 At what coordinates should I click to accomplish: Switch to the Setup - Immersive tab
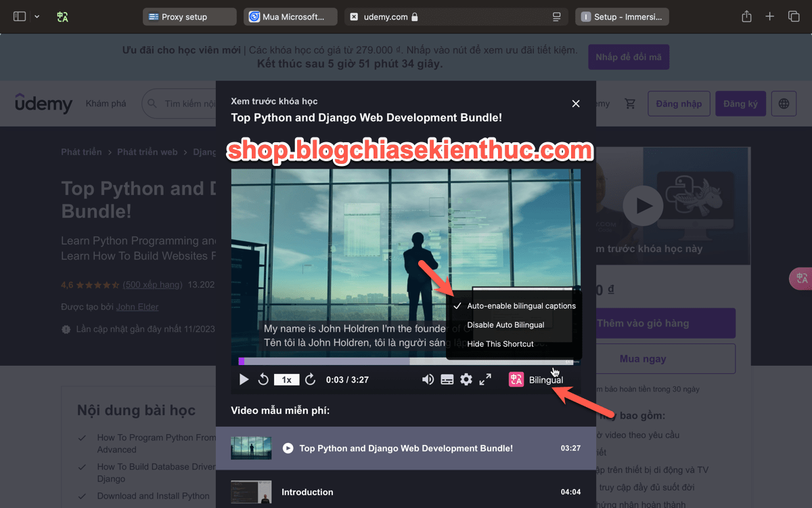click(x=622, y=17)
